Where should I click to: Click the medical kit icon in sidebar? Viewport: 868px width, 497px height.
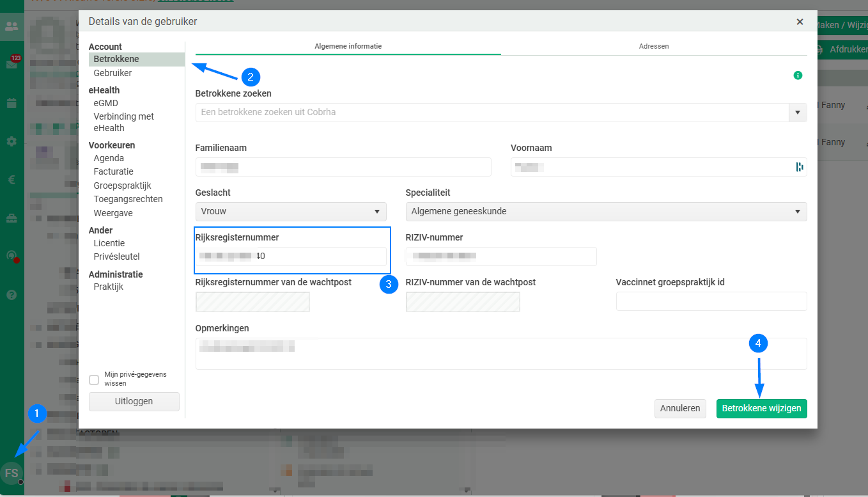(x=12, y=218)
